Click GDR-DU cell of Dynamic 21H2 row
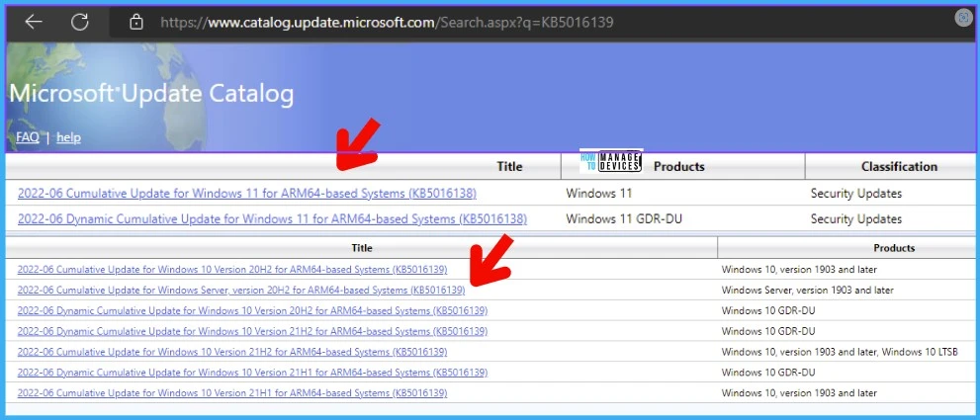The width and height of the screenshot is (980, 420). pyautogui.click(x=768, y=331)
